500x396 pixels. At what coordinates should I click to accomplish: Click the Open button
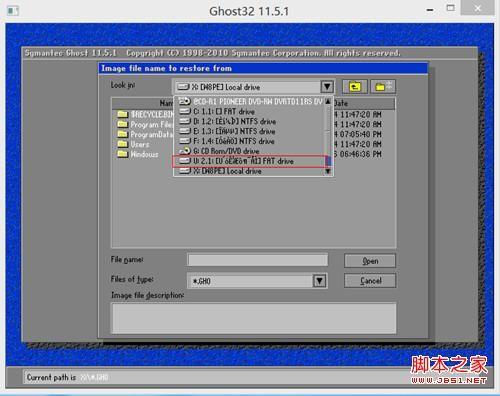pyautogui.click(x=370, y=261)
